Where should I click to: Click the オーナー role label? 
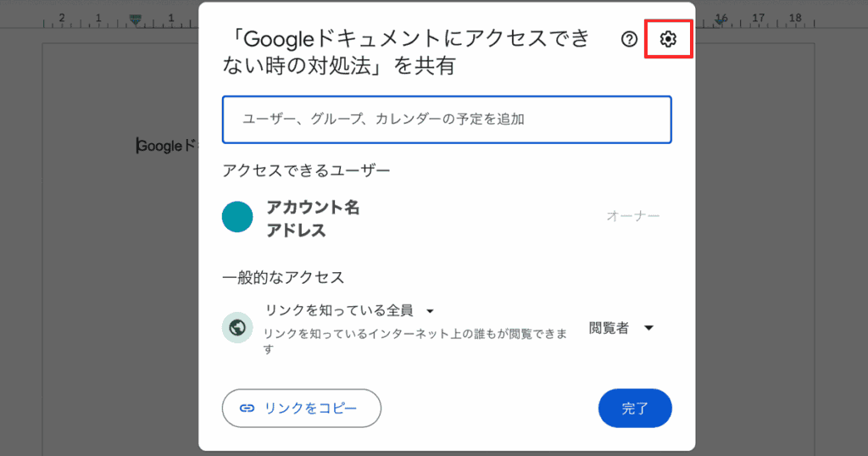pyautogui.click(x=632, y=216)
